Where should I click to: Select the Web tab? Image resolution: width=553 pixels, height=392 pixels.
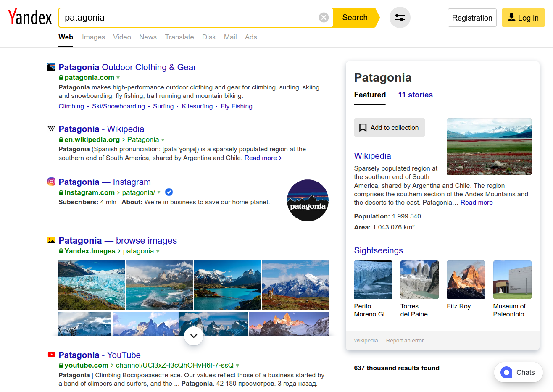pos(66,37)
